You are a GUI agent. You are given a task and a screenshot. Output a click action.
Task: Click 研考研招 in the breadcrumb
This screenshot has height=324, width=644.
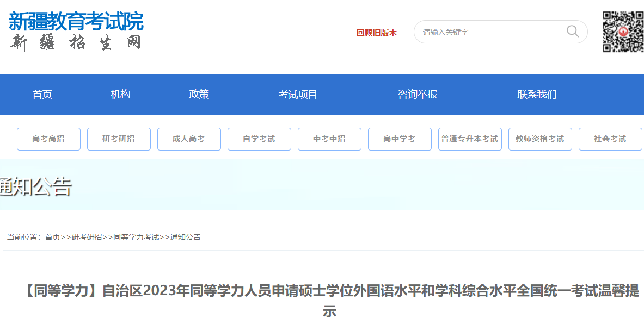point(87,237)
